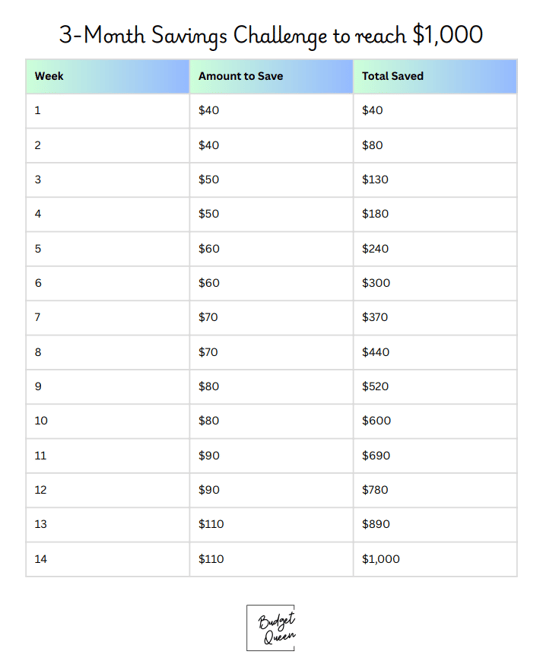Click the Budget Queen logo

coord(271,628)
